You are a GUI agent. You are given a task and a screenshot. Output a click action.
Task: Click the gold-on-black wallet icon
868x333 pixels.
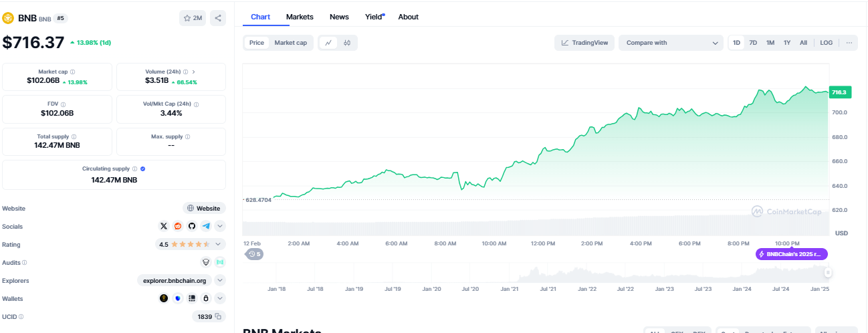click(x=164, y=298)
